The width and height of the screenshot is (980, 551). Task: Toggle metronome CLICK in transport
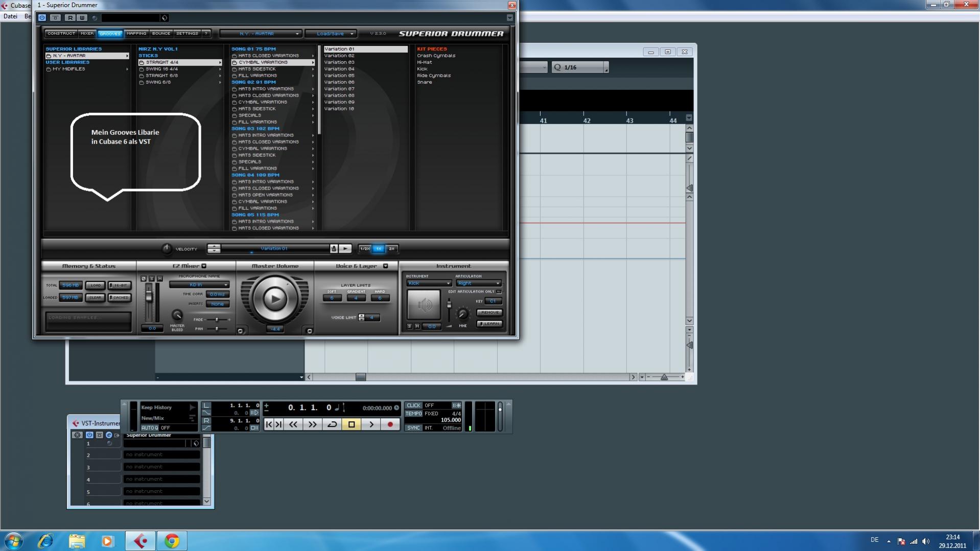pos(413,405)
